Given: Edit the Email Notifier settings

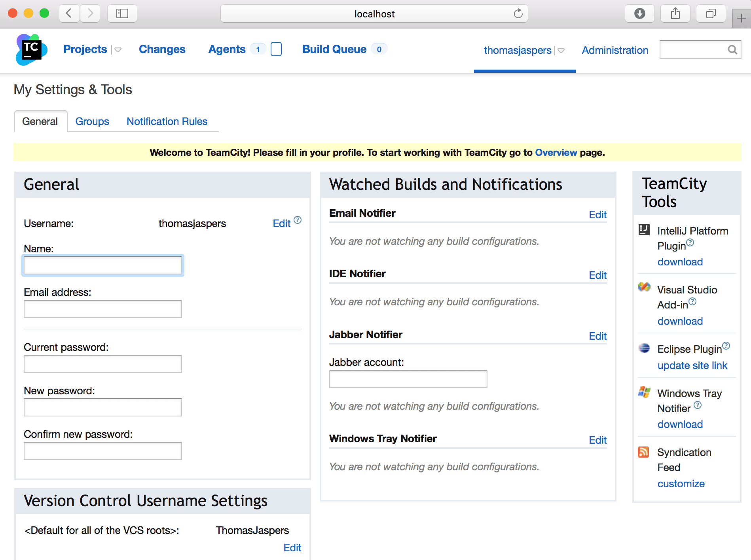Looking at the screenshot, I should (597, 215).
